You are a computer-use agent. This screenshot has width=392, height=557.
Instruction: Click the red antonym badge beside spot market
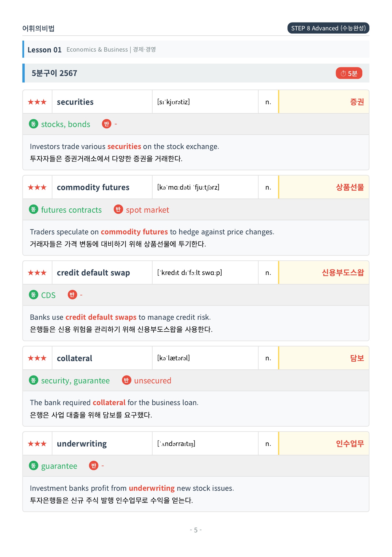pos(118,209)
